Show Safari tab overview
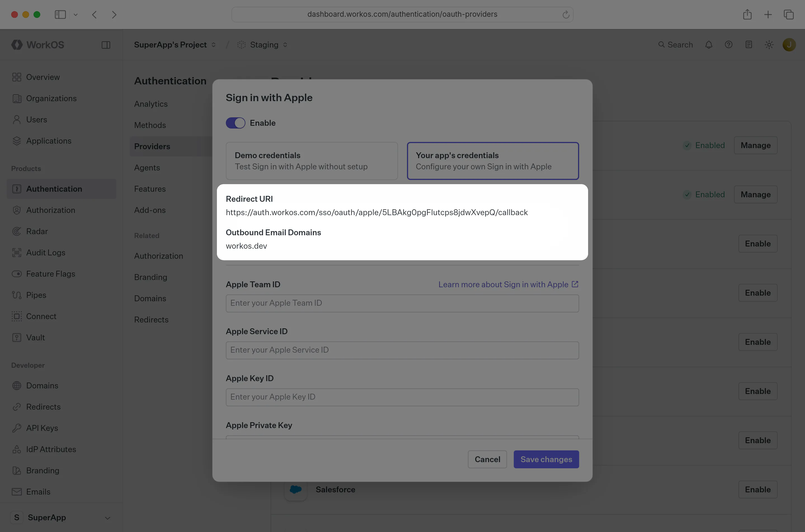Screen dimensions: 805x532 pos(789,15)
